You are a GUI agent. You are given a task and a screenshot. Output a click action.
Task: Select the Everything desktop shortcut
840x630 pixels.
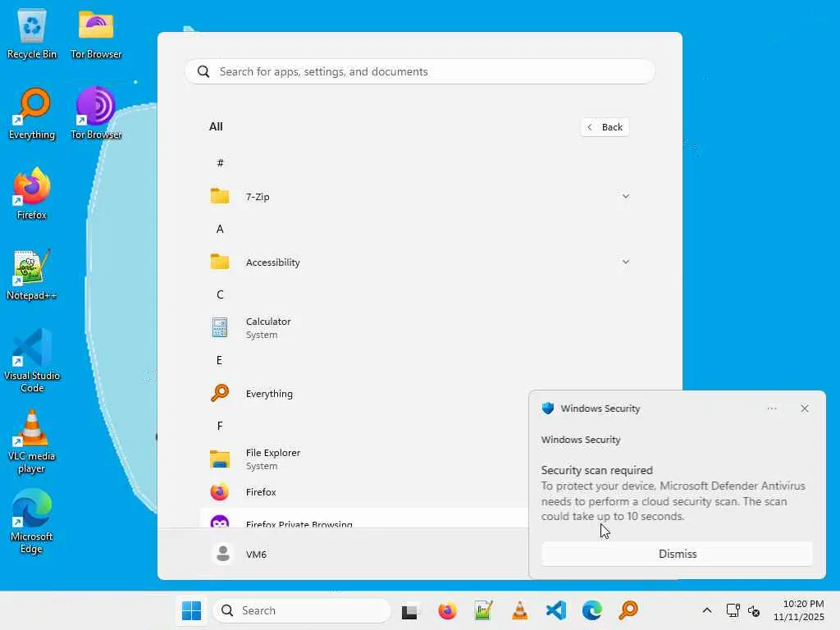pos(32,114)
